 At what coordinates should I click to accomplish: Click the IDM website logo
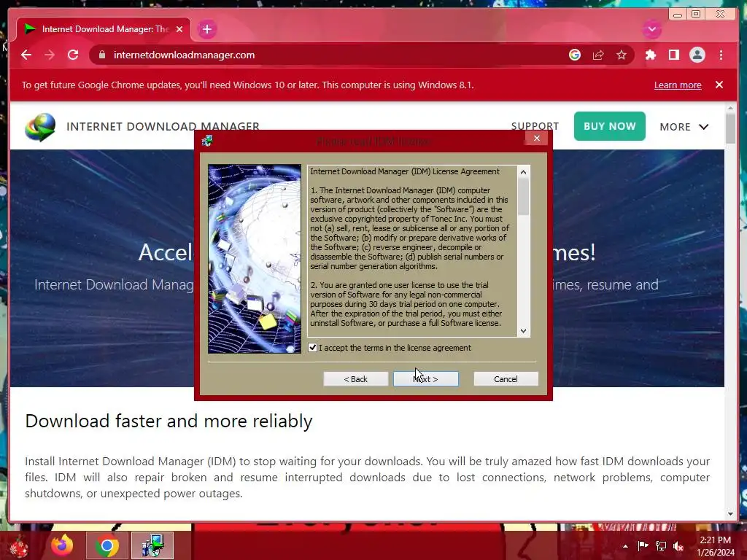(x=40, y=127)
